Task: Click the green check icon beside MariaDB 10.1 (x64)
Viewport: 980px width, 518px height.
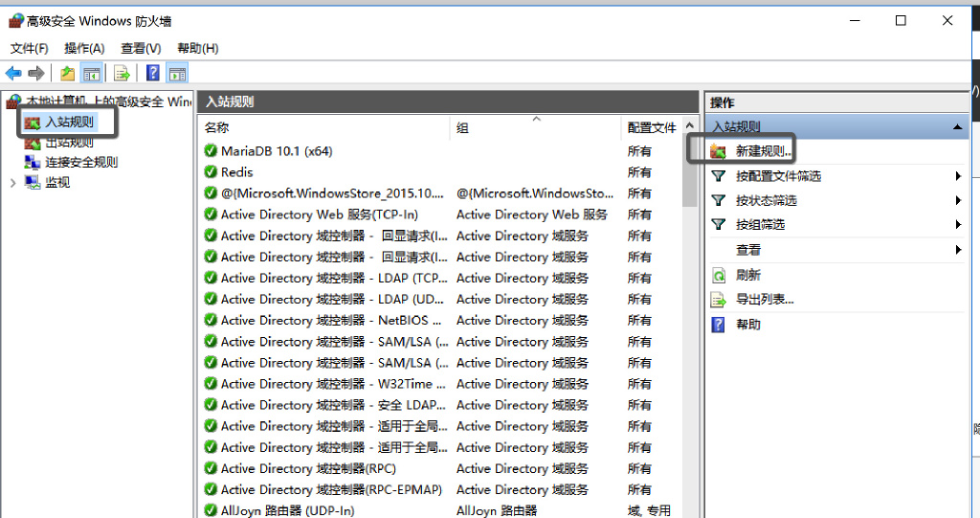Action: (x=211, y=150)
